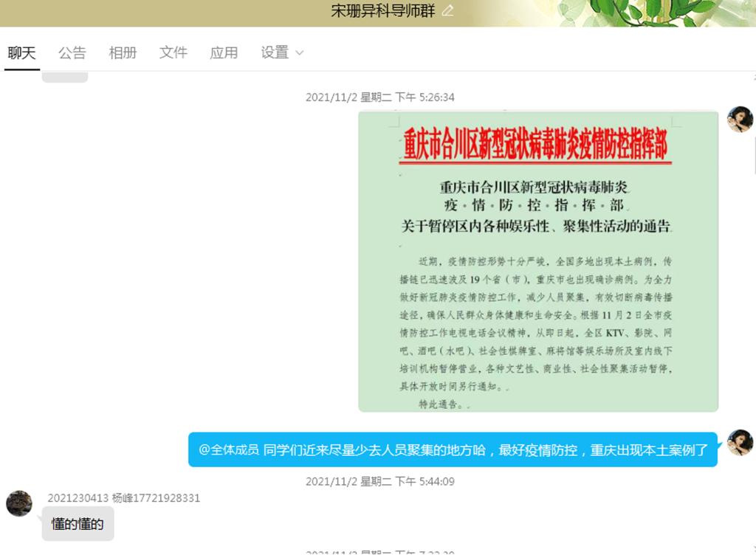Viewport: 756px width, 555px height.
Task: Open the green 合川区 notice image
Action: coord(538,261)
